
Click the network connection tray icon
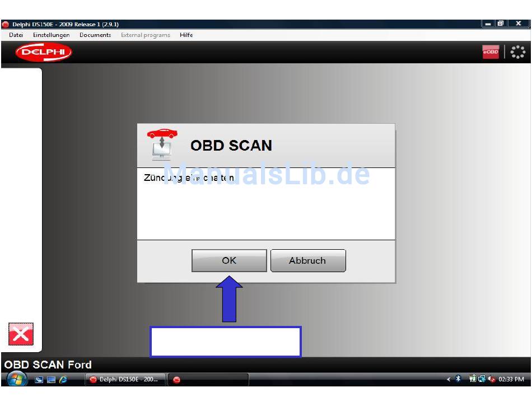[482, 379]
